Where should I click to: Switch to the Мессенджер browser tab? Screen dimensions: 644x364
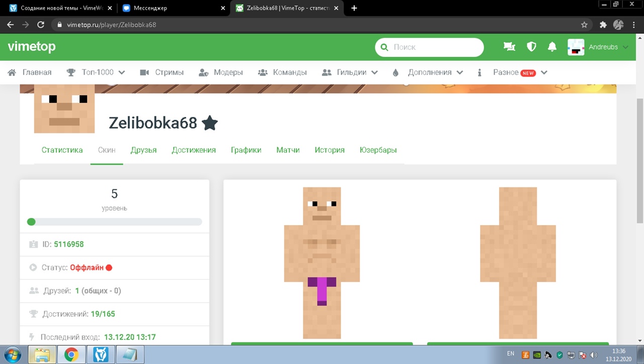click(x=174, y=8)
